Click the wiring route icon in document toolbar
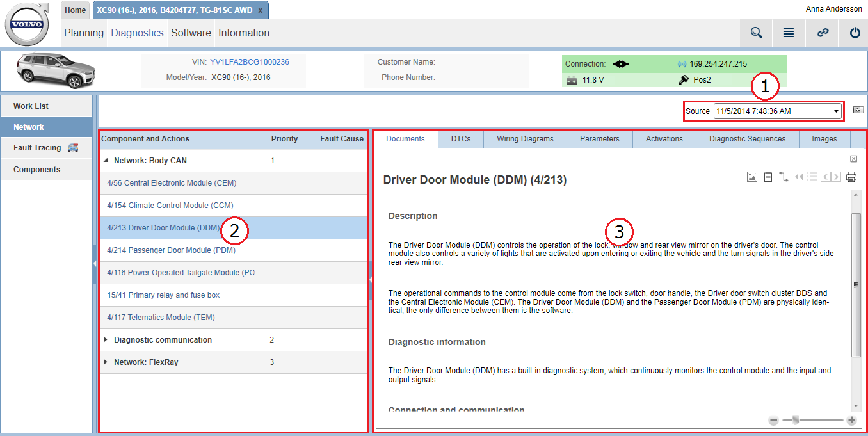The height and width of the screenshot is (436, 868). [784, 177]
